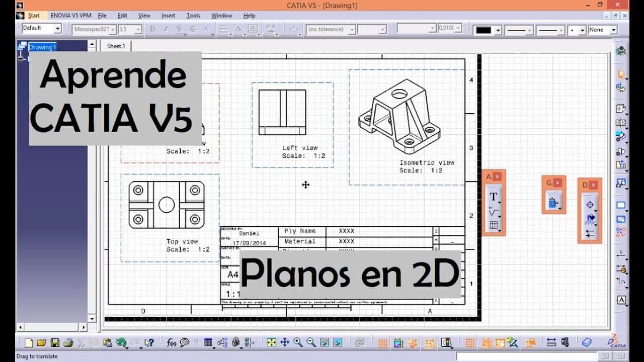Click the boxed A text icon in right toolbar
Image resolution: width=644 pixels, height=362 pixels.
[621, 300]
